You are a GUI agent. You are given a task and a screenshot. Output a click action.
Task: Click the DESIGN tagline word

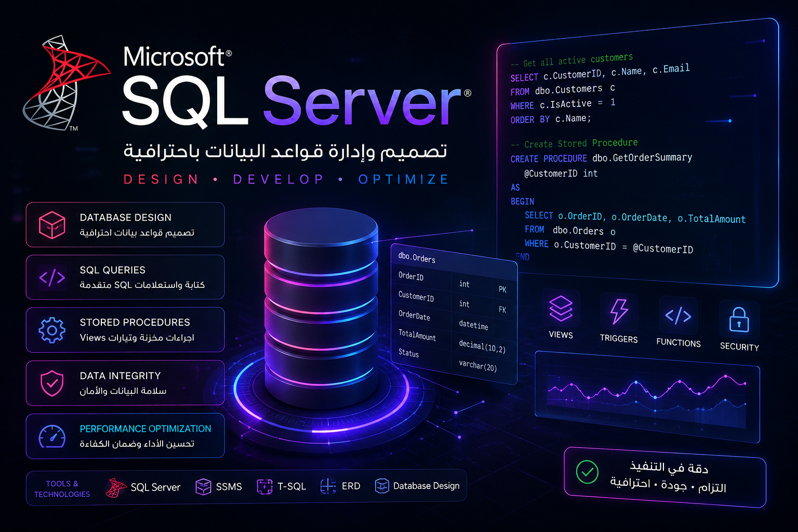coord(161,180)
